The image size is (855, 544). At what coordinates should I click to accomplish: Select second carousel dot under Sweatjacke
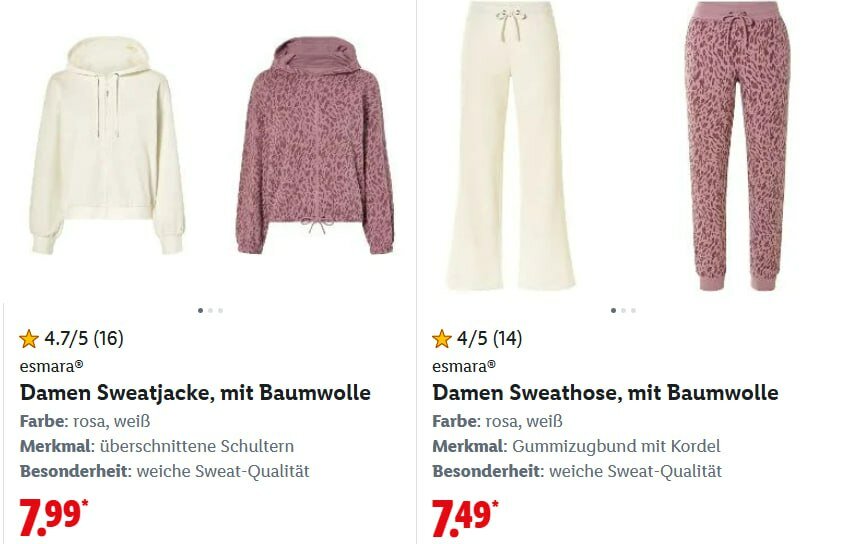pos(210,311)
